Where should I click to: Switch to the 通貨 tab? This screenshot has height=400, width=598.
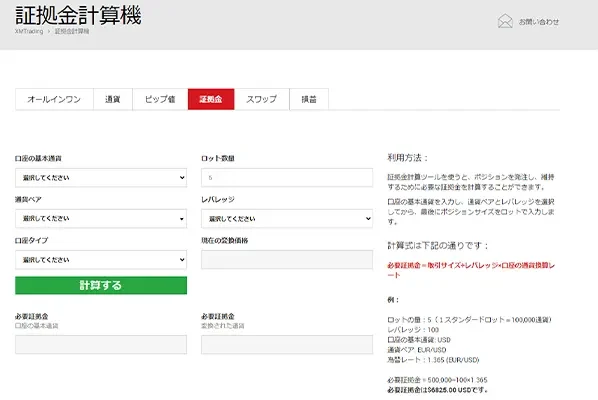pyautogui.click(x=113, y=99)
